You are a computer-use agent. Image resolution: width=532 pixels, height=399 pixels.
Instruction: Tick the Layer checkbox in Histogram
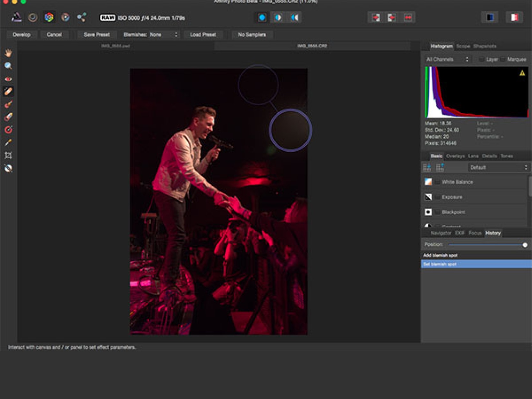(x=481, y=59)
